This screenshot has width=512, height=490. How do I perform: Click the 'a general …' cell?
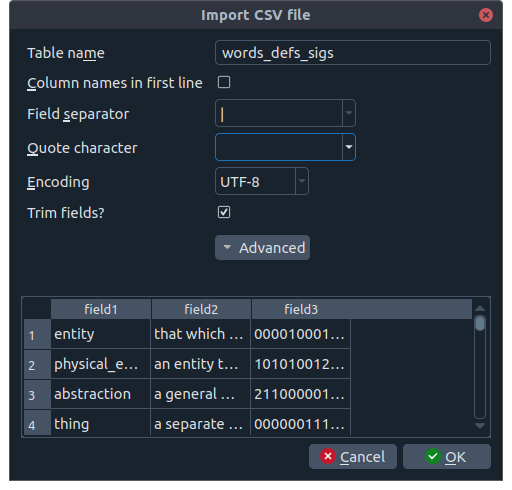[200, 394]
